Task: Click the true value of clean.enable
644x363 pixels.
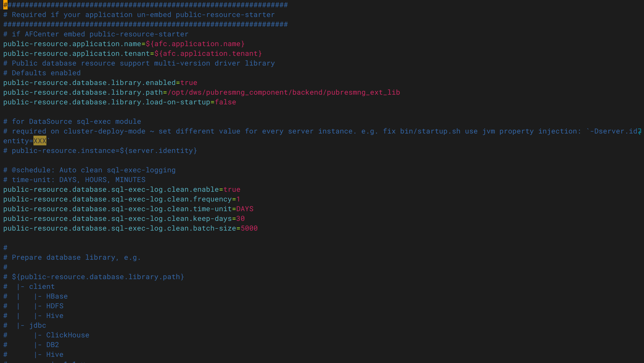Action: tap(232, 189)
